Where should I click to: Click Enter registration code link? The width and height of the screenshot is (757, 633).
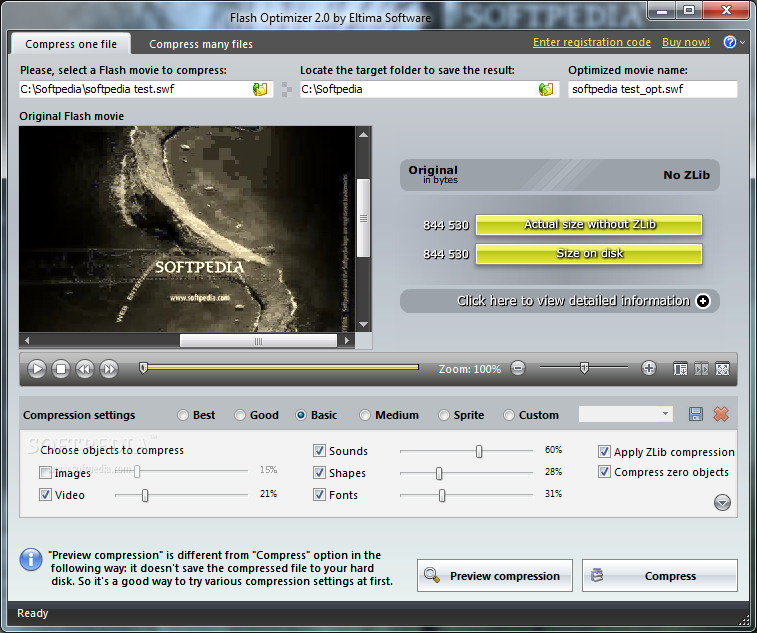(592, 42)
